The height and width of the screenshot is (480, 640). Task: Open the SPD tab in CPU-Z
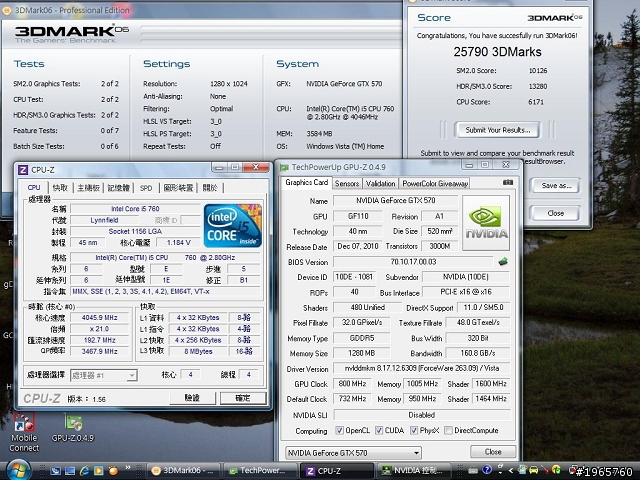(146, 188)
